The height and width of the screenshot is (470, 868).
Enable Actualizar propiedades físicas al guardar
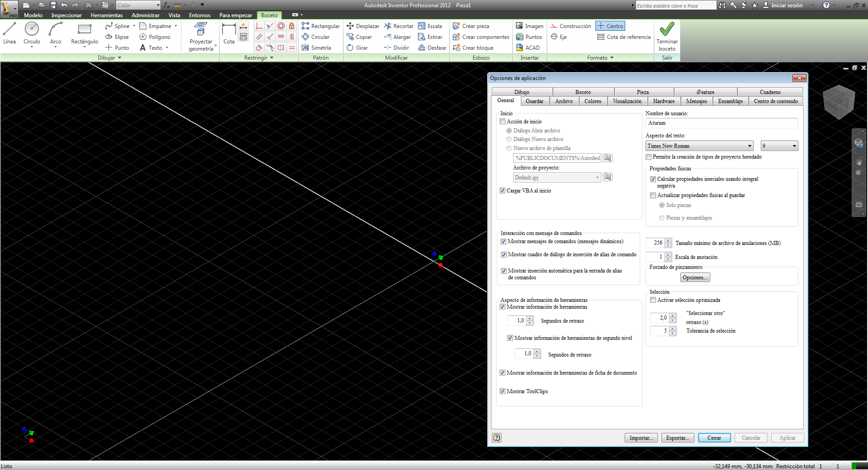pyautogui.click(x=653, y=196)
